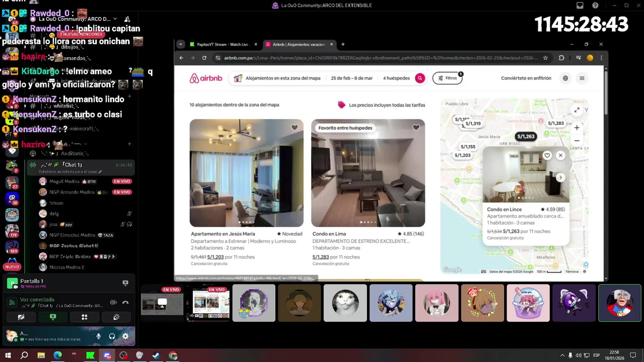Disconnect from the voice call
Viewport: 644px width, 362px height.
point(125,303)
